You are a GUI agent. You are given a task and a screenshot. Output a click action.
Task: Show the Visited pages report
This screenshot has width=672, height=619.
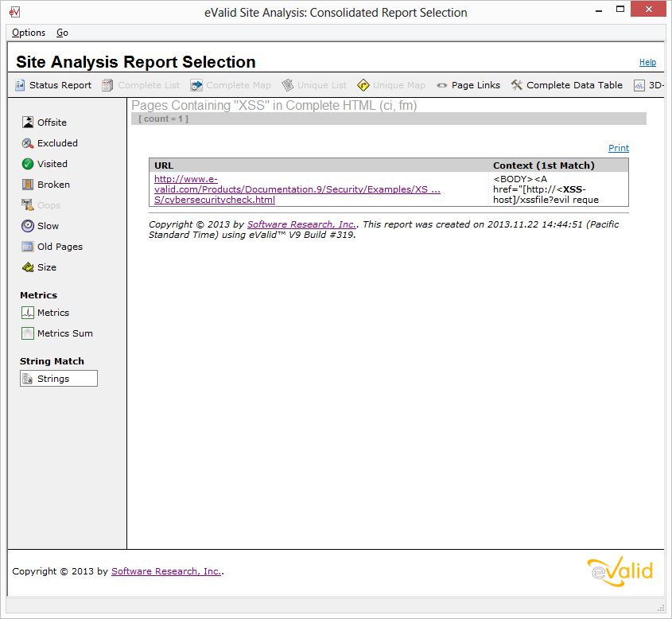[52, 164]
